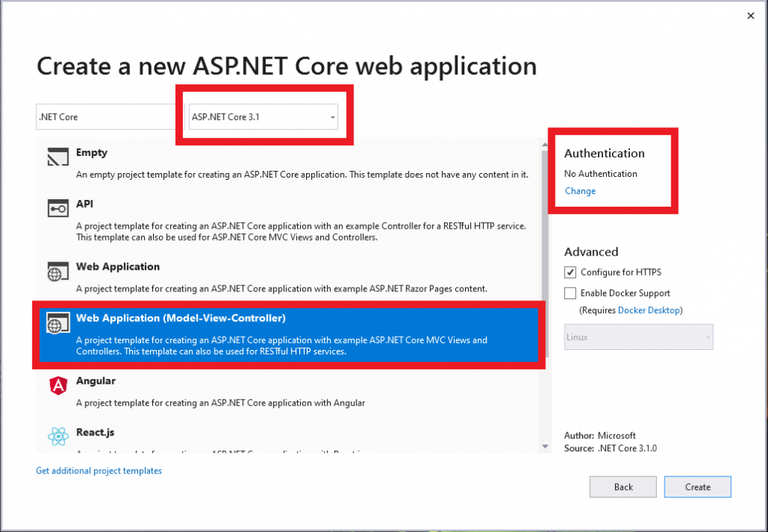Click the Angular logo icon
The image size is (768, 532).
pyautogui.click(x=58, y=386)
